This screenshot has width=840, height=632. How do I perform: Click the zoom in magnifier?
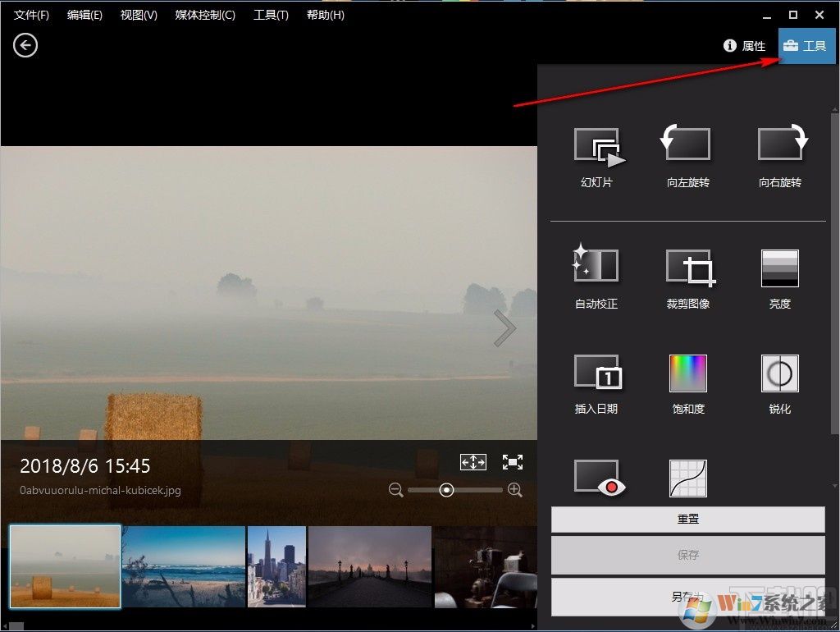coord(515,490)
